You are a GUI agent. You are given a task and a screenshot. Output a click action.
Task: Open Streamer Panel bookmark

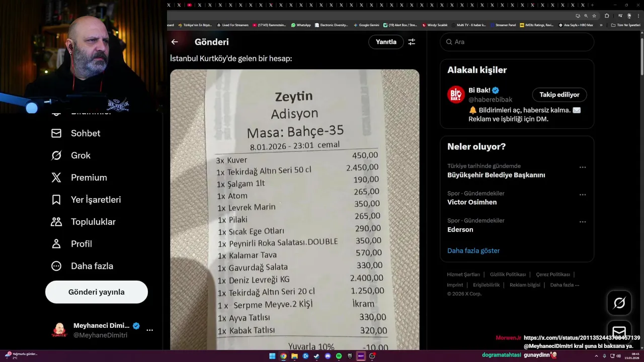503,25
